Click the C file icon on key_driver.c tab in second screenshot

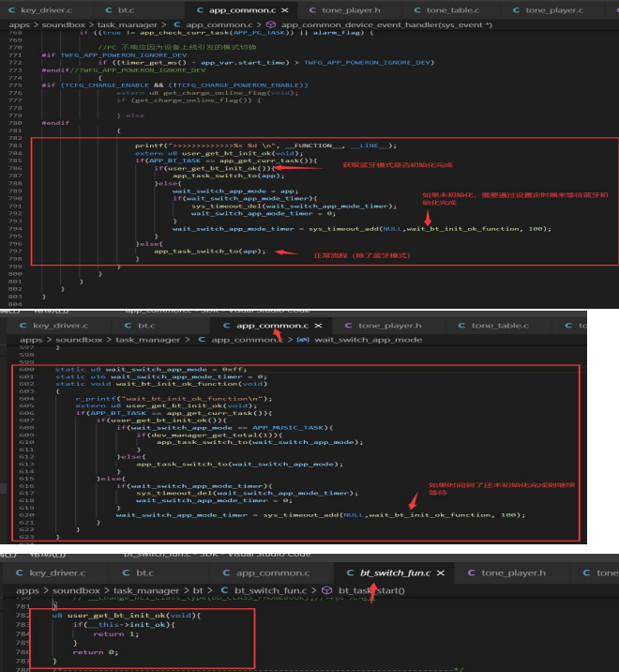[23, 326]
